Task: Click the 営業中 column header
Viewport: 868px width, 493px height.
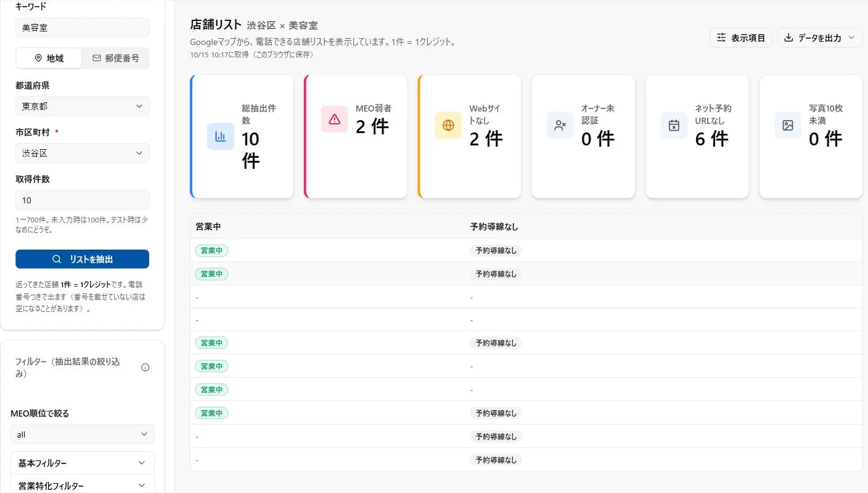Action: pos(208,227)
